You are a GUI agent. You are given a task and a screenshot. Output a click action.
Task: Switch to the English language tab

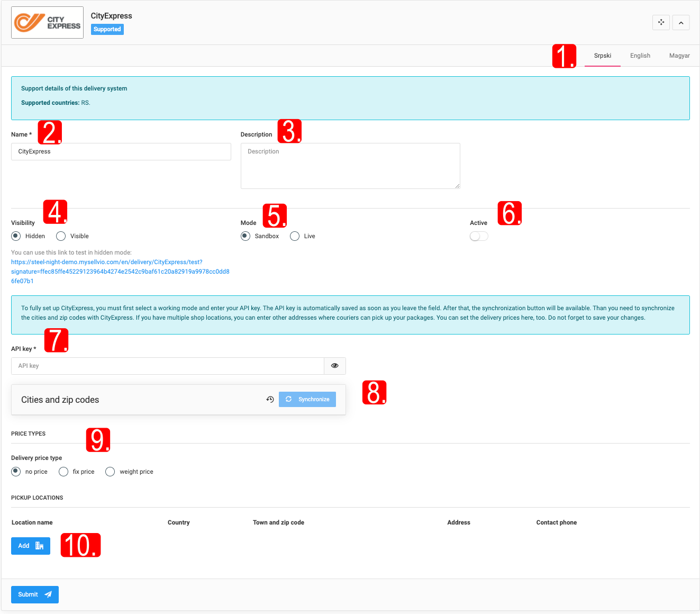pyautogui.click(x=640, y=56)
